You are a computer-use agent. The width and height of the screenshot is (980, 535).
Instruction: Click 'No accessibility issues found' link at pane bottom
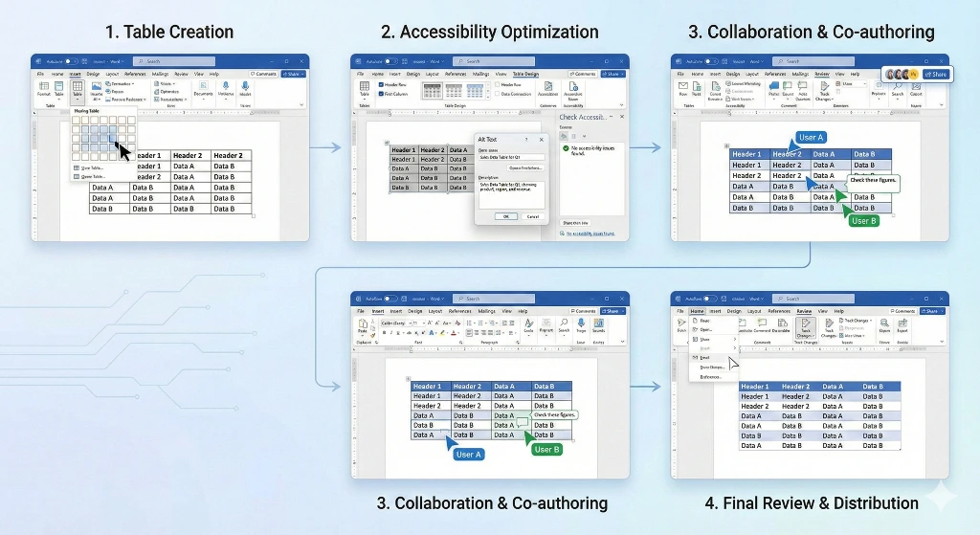[590, 234]
